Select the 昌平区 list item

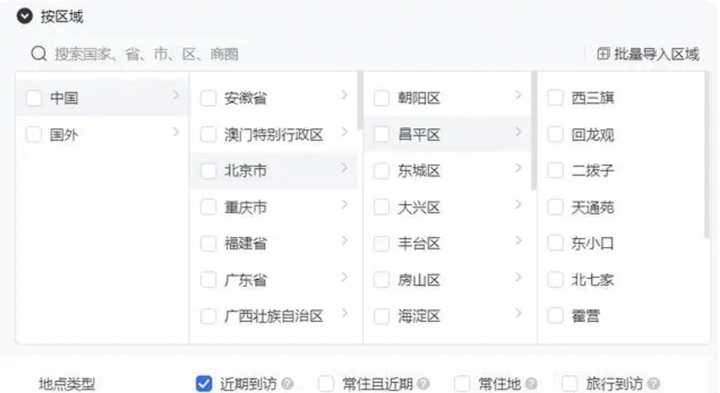coord(447,135)
